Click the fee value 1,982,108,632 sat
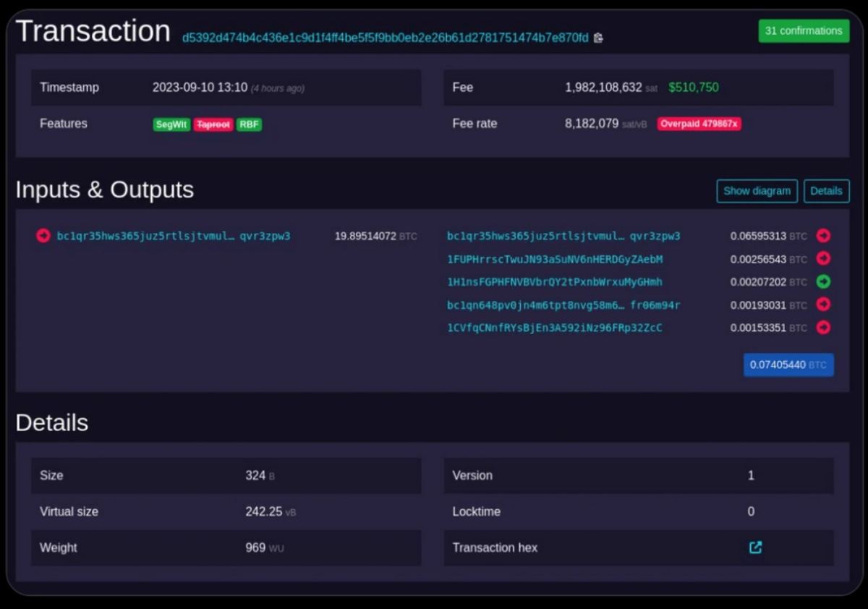The width and height of the screenshot is (868, 609). tap(611, 88)
